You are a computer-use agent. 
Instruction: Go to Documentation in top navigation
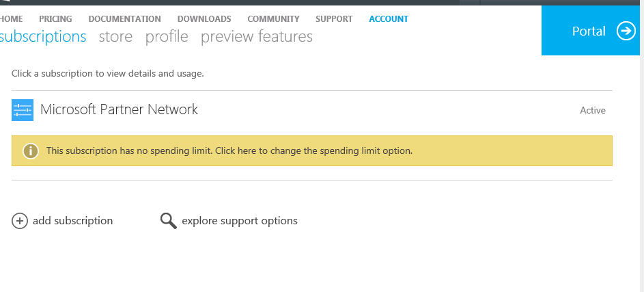(x=124, y=19)
